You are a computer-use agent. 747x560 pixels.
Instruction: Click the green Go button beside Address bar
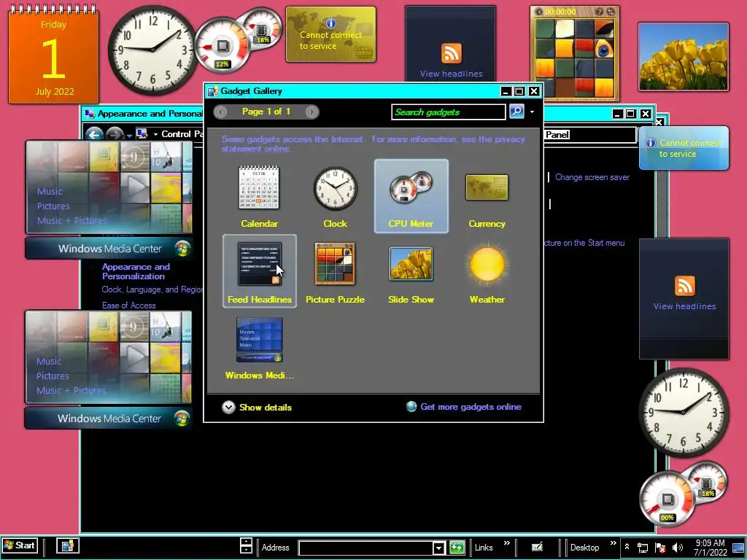457,548
